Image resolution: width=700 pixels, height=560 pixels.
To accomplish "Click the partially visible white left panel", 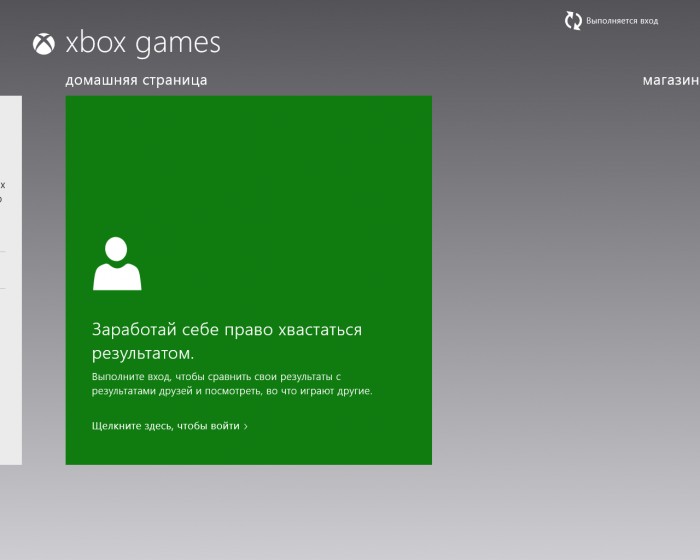I will pos(11,280).
